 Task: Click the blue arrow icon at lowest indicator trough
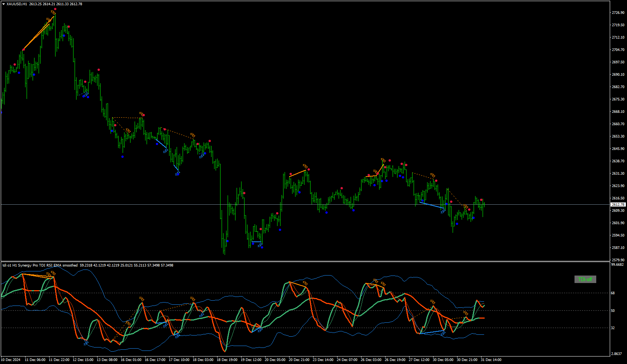pos(86,343)
